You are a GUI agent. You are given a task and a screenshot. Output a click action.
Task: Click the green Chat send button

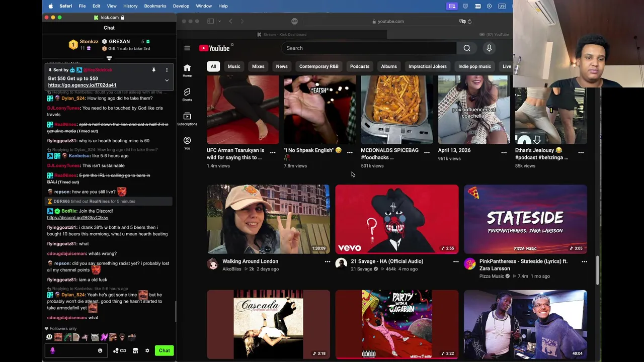(165, 350)
